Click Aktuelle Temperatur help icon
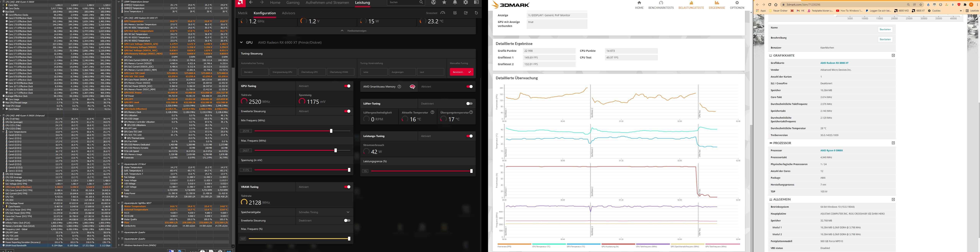The height and width of the screenshot is (252, 980). tap(432, 113)
